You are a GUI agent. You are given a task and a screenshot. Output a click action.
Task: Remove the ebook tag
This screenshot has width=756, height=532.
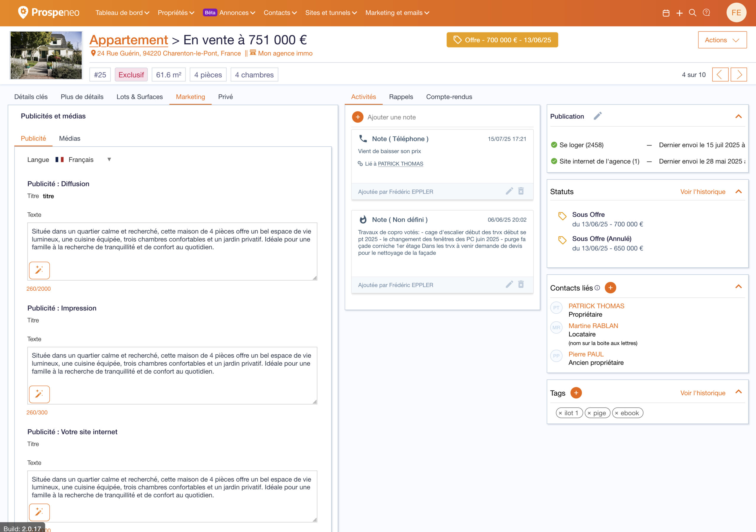[617, 413]
